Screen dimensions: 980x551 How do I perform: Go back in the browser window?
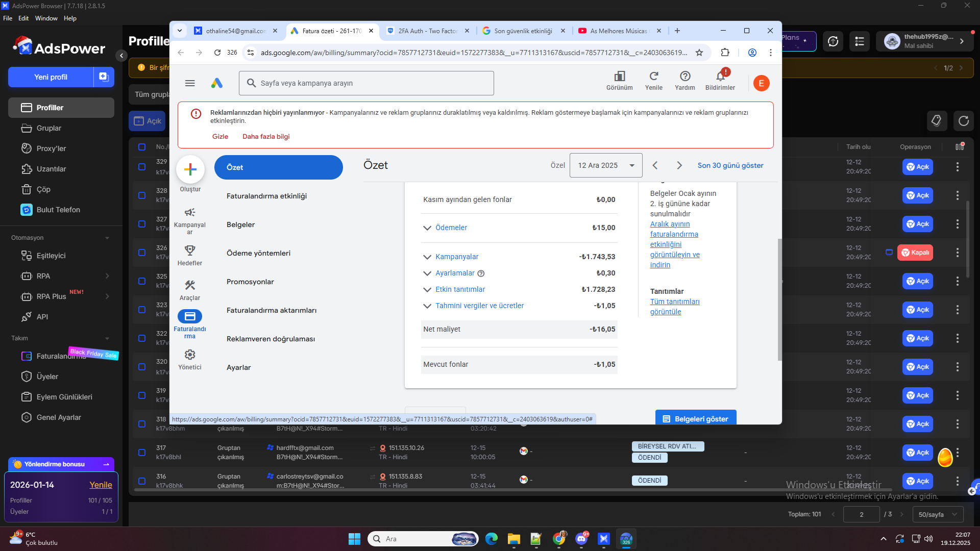coord(181,53)
